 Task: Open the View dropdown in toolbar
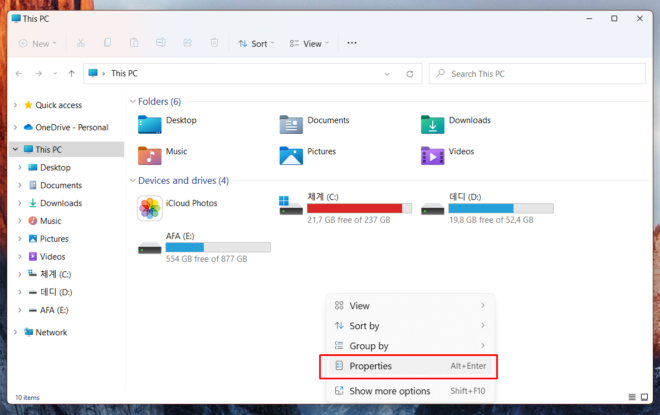tap(309, 43)
